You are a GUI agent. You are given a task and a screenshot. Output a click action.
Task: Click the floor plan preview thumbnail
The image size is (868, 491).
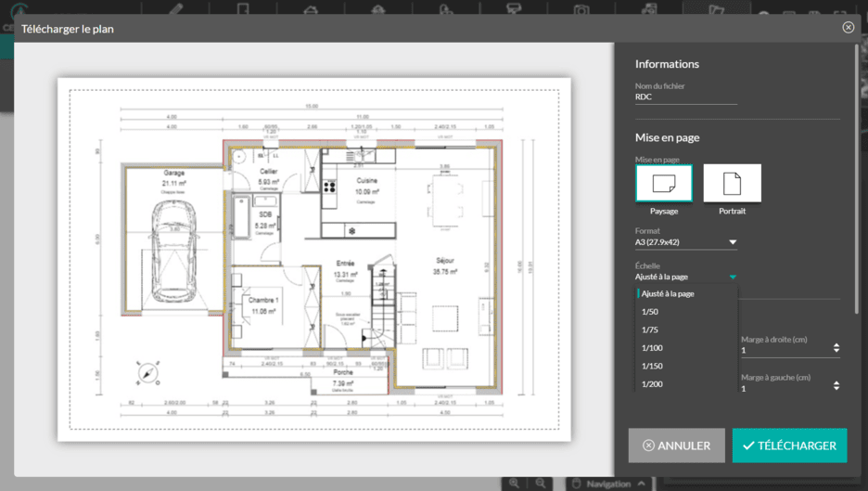(314, 259)
